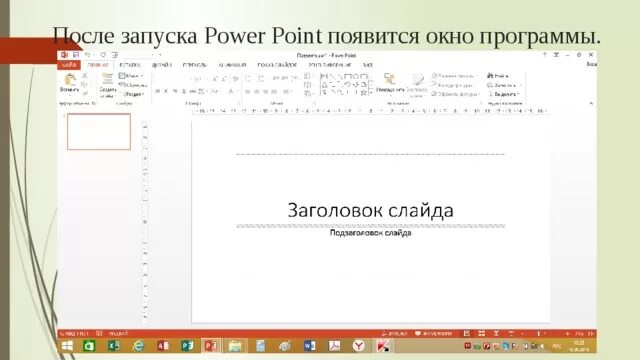Click Fit slide to window icon

tap(591, 333)
